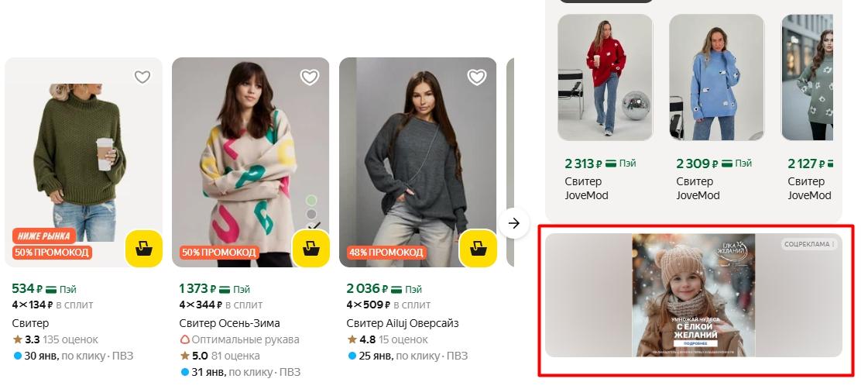Add Свитер Ailuj Оверсайз to the cart
Image resolution: width=868 pixels, height=389 pixels.
pyautogui.click(x=479, y=249)
